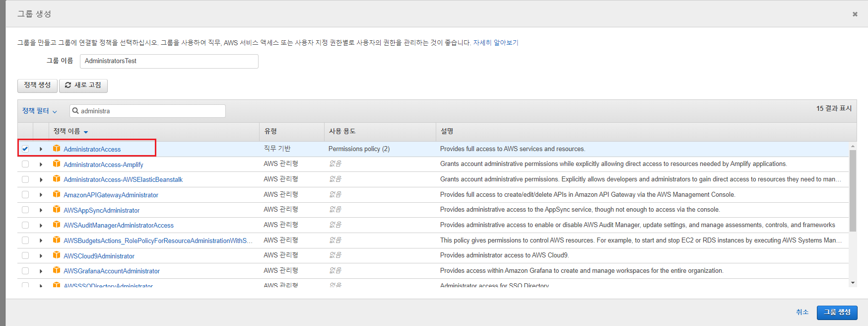Click the AdministratorAccess-AWSElasticBeanstalk policy box icon
Viewport: 868px width, 326px height.
click(x=57, y=179)
